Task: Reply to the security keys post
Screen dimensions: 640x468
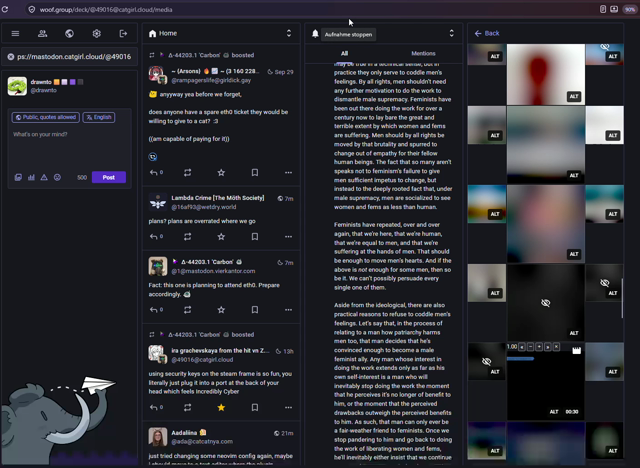Action: [x=153, y=407]
